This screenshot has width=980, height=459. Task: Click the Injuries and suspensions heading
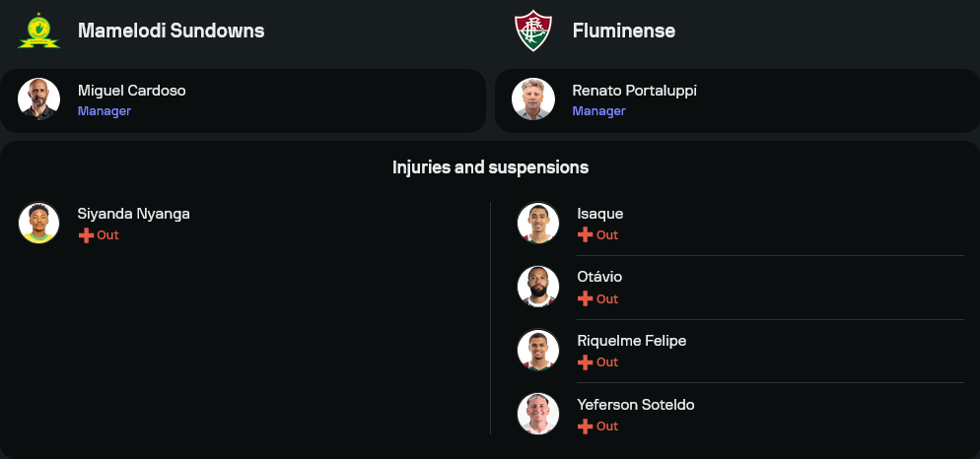coord(490,167)
